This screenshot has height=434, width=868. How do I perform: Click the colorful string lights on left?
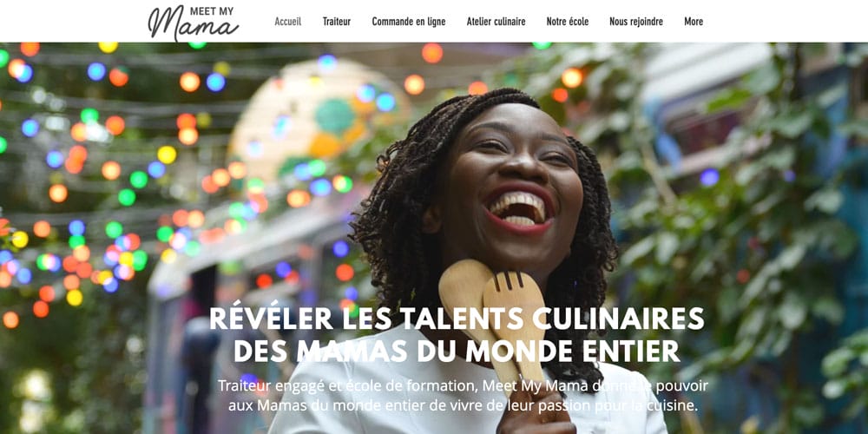point(83,182)
